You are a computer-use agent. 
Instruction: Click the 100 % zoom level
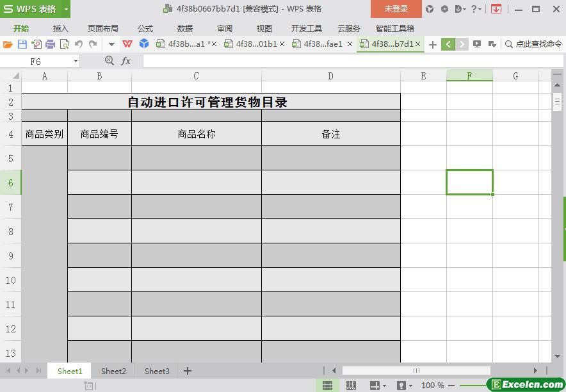[x=432, y=385]
